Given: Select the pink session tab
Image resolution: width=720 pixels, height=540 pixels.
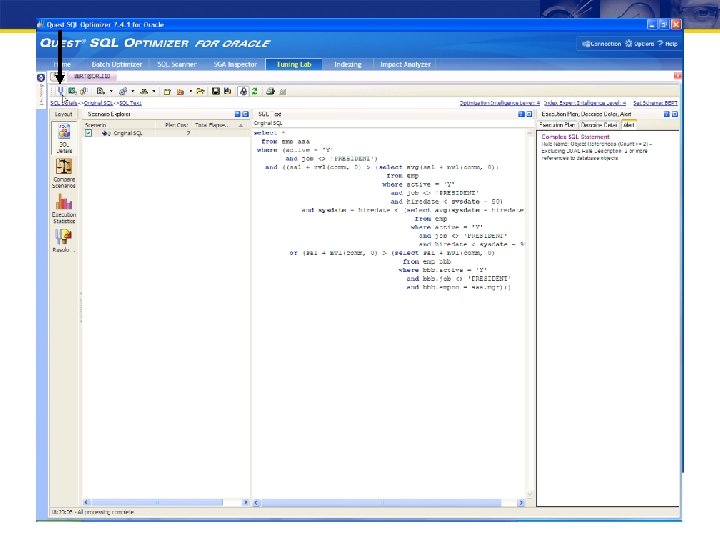Looking at the screenshot, I should click(92, 76).
